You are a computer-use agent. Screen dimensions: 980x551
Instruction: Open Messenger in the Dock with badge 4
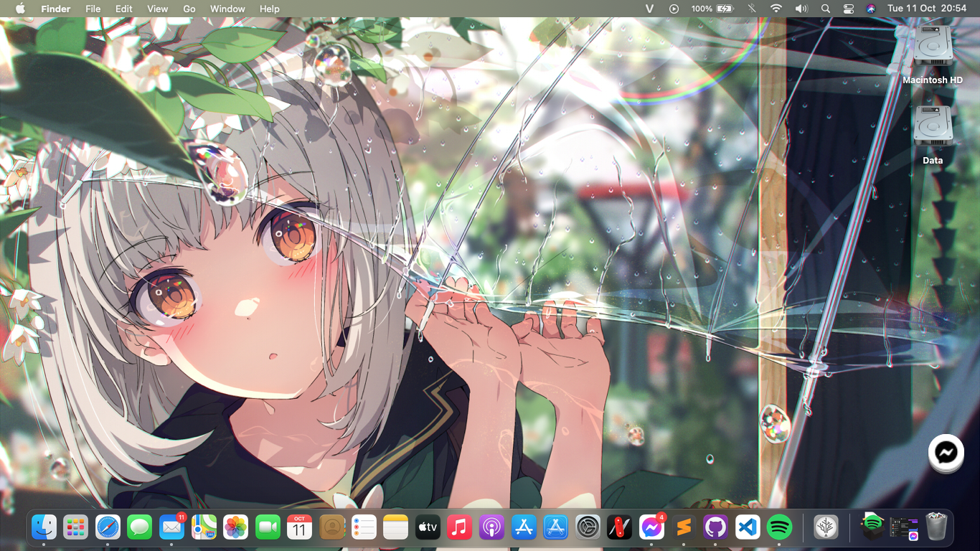point(651,528)
